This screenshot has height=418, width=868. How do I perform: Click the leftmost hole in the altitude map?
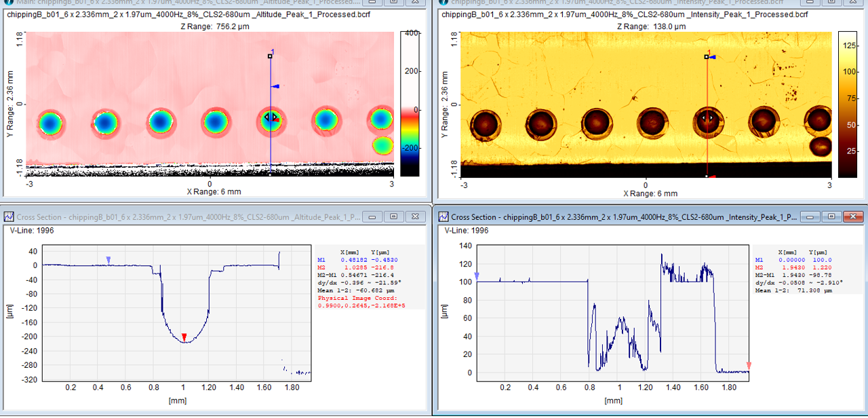[x=50, y=123]
